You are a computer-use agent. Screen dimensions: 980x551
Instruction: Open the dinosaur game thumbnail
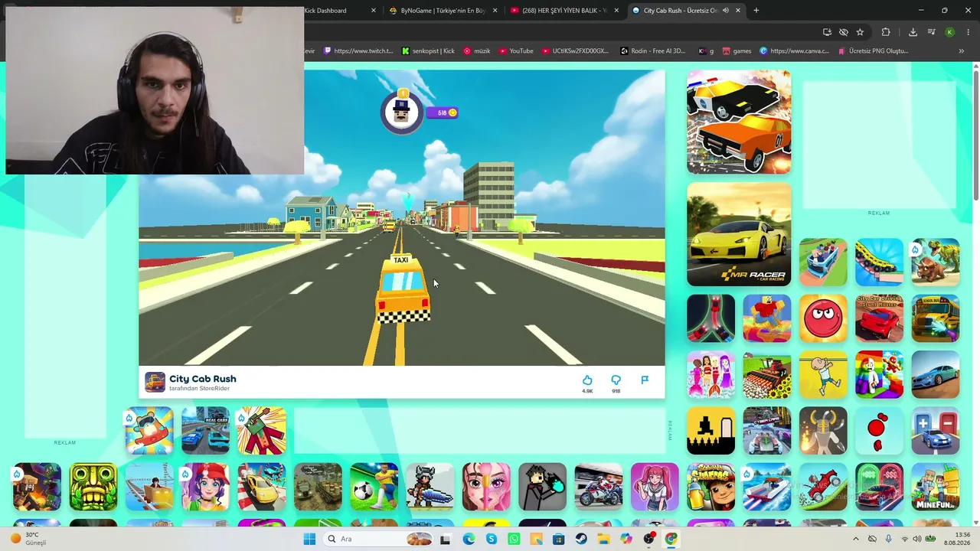point(936,262)
